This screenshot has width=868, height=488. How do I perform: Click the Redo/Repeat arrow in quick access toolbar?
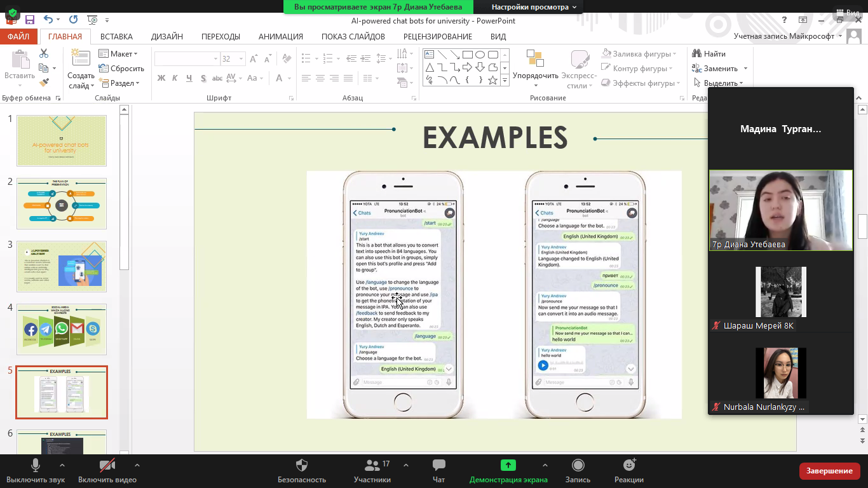[73, 20]
